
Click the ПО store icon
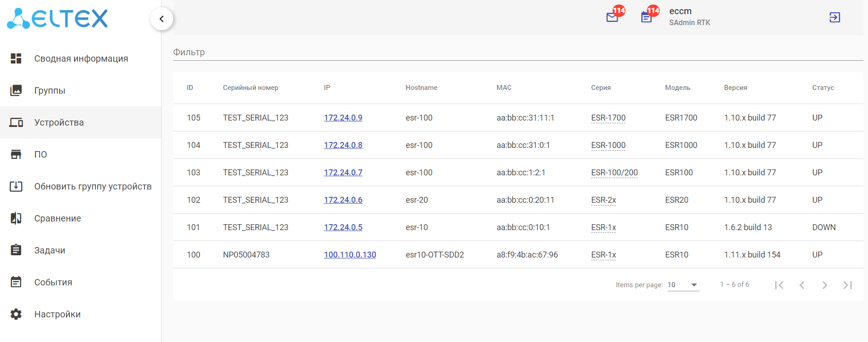[x=16, y=154]
